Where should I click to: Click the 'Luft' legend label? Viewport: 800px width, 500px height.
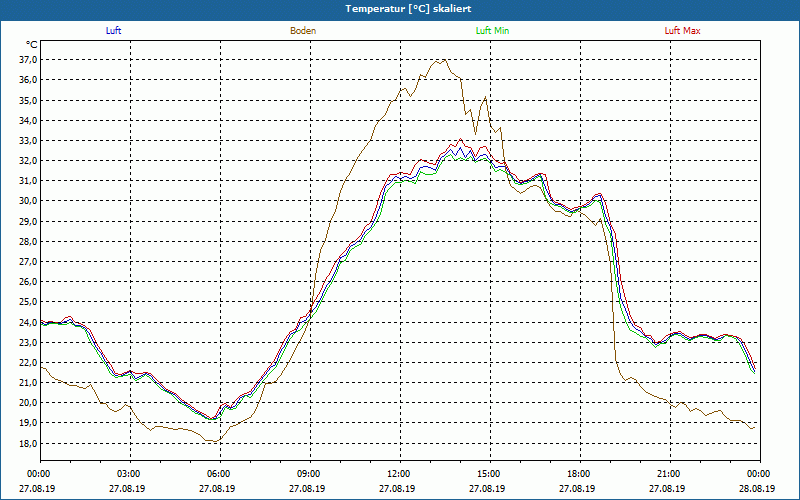113,31
